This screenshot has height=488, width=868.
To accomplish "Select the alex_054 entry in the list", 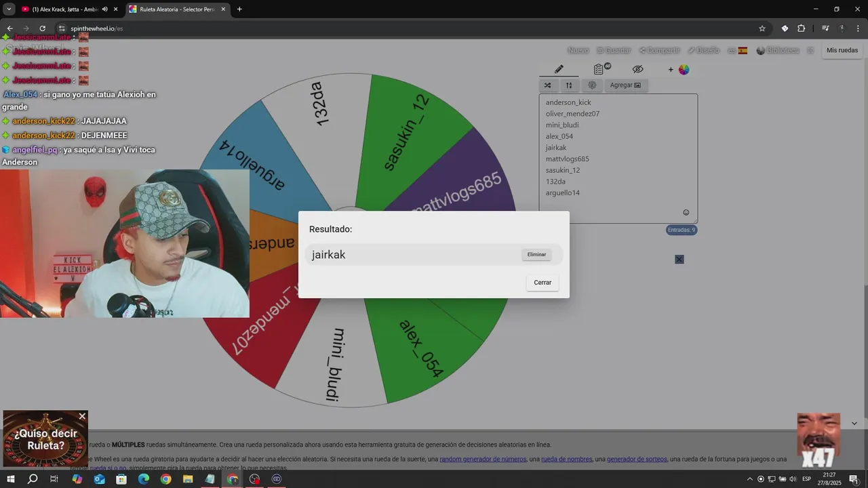I will [559, 136].
